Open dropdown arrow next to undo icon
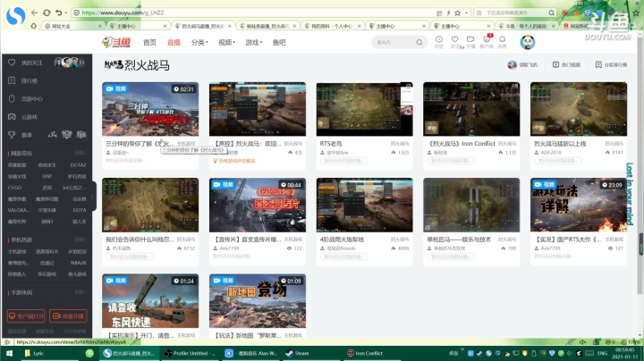This screenshot has width=644, height=361. pyautogui.click(x=65, y=13)
